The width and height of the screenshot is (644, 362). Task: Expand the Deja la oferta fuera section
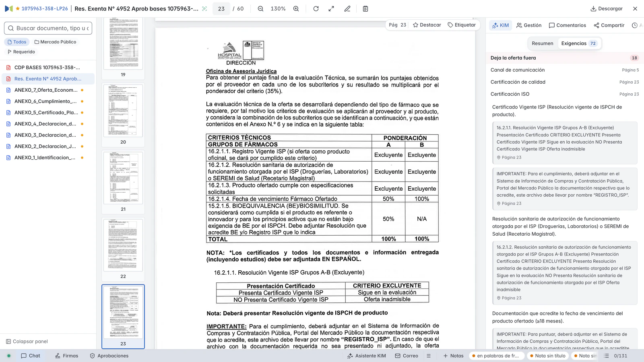(564, 58)
